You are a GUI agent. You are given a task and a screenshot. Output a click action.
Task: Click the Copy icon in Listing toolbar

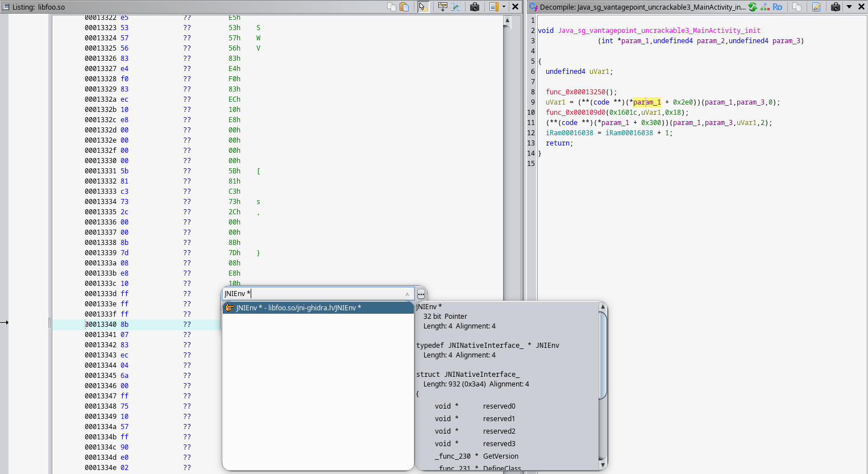coord(392,7)
